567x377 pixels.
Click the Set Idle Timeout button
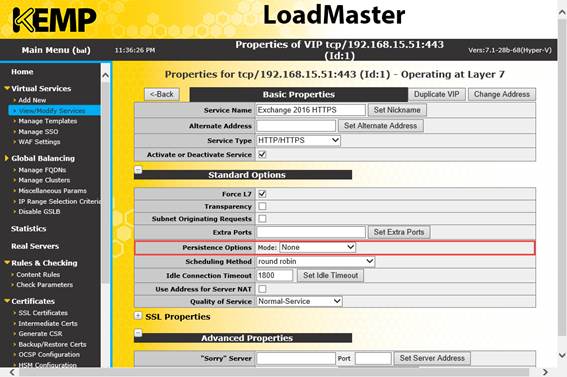point(331,275)
